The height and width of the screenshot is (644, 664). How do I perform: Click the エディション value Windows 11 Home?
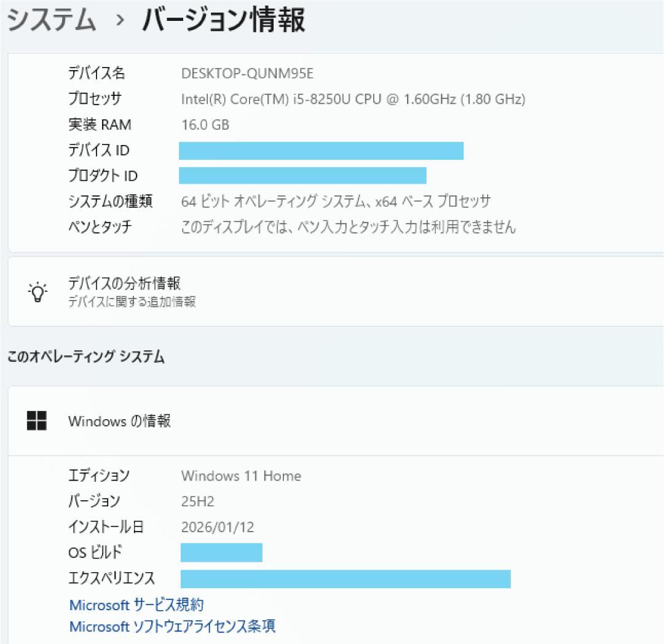pos(241,476)
